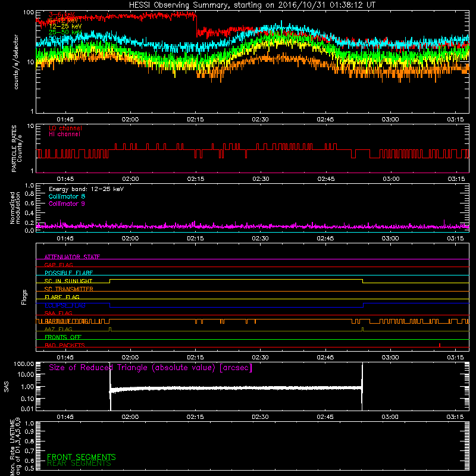Screen dimensions: 476x476
Task: Select the FLARE FLAG label
Action: point(62,297)
